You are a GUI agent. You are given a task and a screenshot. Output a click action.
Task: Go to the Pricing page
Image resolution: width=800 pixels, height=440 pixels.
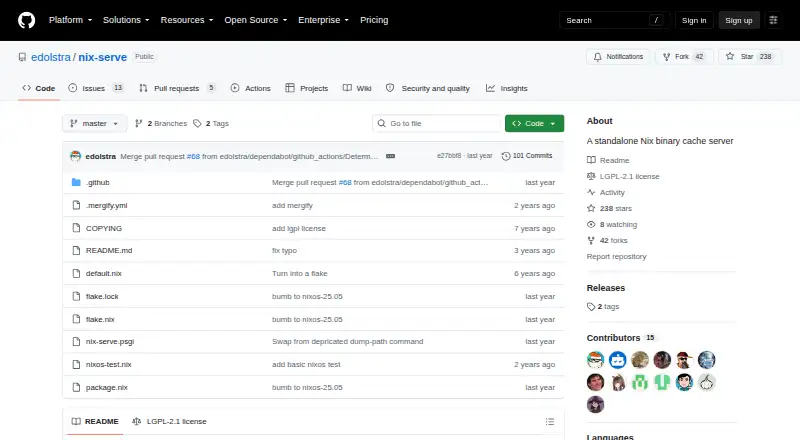pyautogui.click(x=374, y=20)
